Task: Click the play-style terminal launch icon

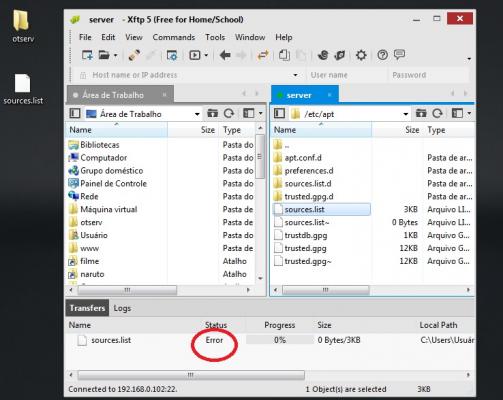Action: (x=195, y=55)
